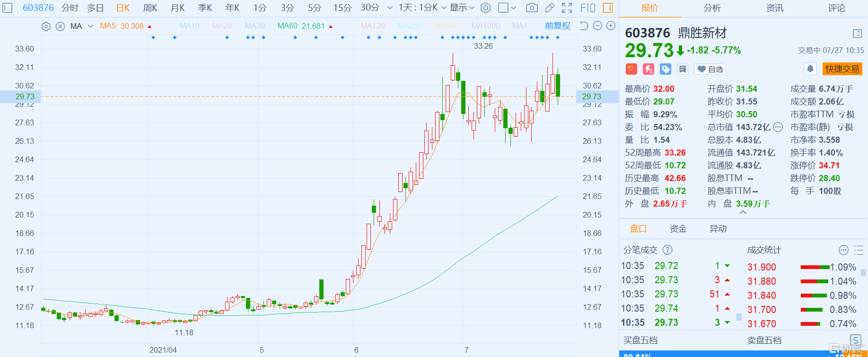
Task: Reset chart zoom with undo arrow
Action: [584, 26]
